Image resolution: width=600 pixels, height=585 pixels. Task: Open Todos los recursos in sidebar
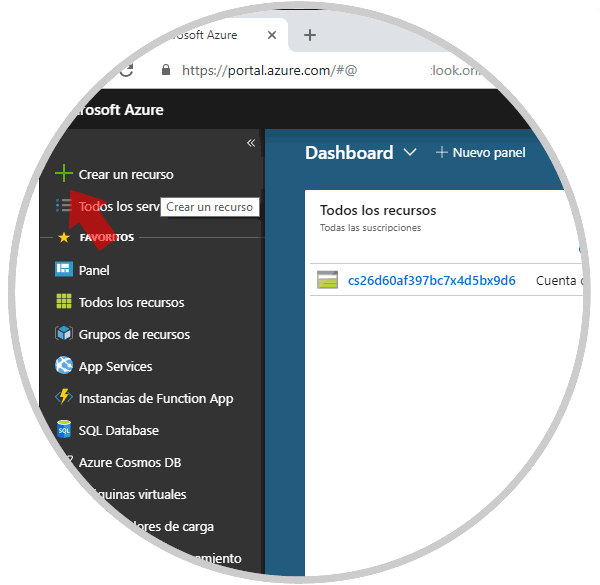point(131,303)
